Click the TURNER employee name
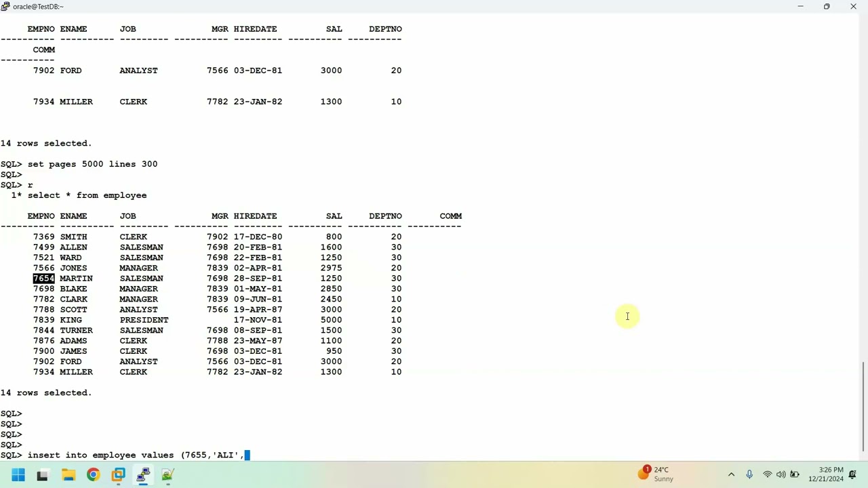The height and width of the screenshot is (488, 868). pyautogui.click(x=76, y=330)
